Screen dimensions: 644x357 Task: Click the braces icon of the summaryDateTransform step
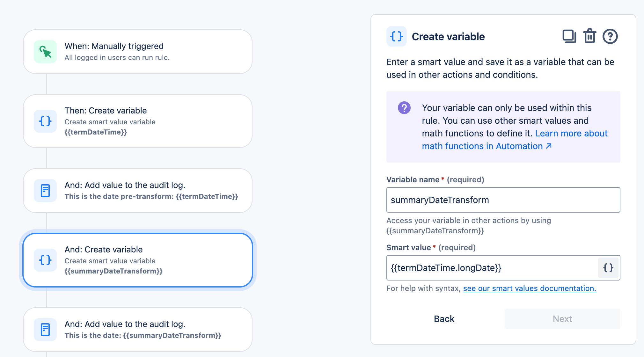pos(45,260)
